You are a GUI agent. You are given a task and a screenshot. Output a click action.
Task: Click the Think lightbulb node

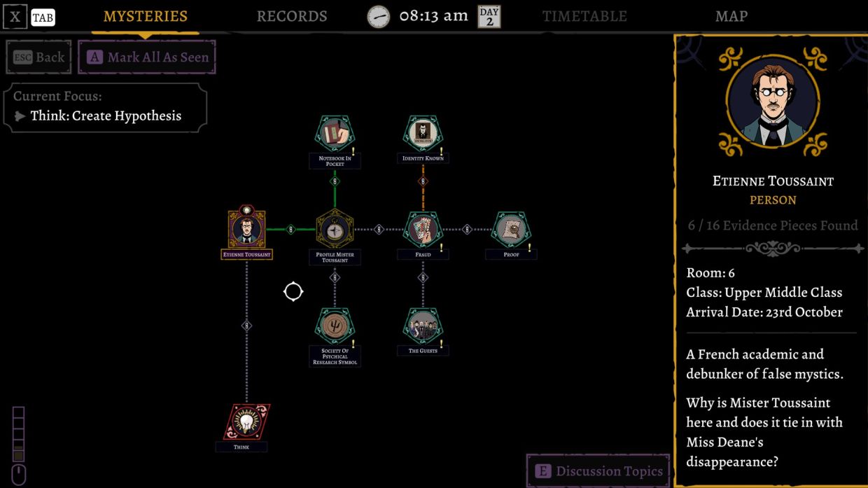pos(246,421)
